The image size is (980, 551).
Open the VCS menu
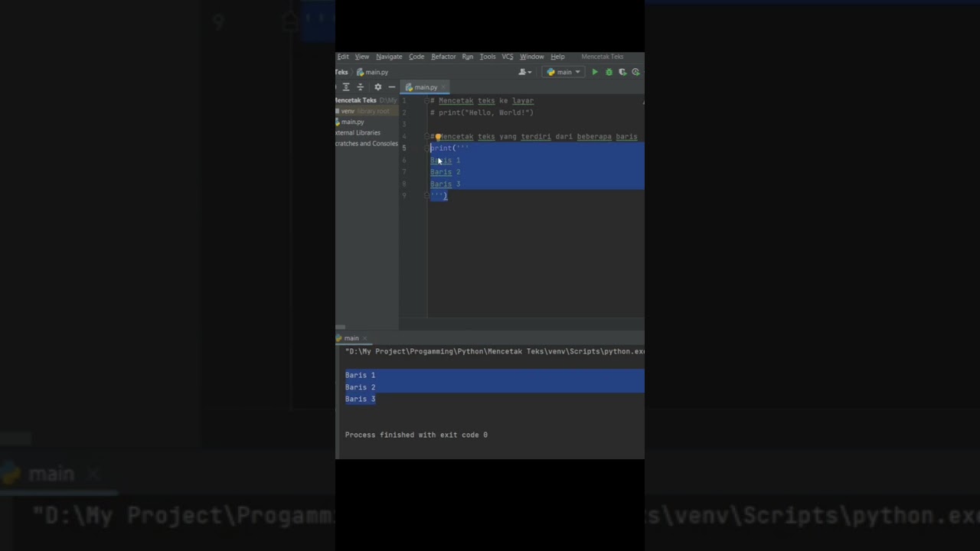coord(508,57)
